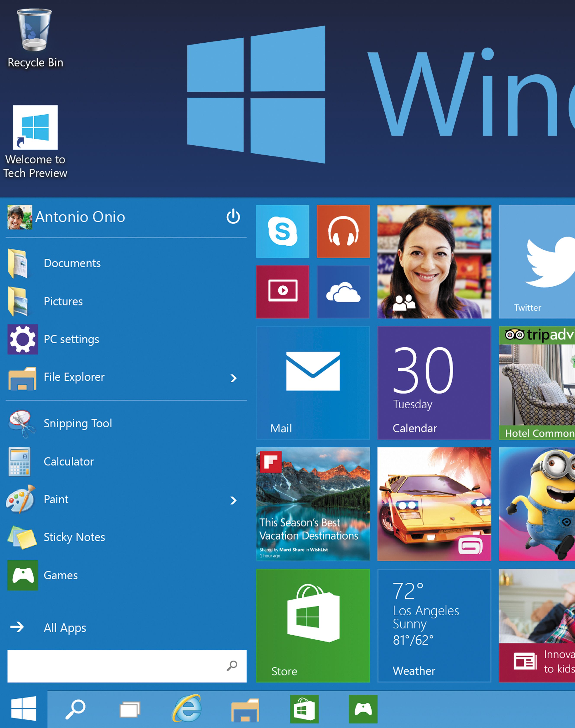Open the OneDrive cloud tile
Viewport: 575px width, 728px height.
343,292
